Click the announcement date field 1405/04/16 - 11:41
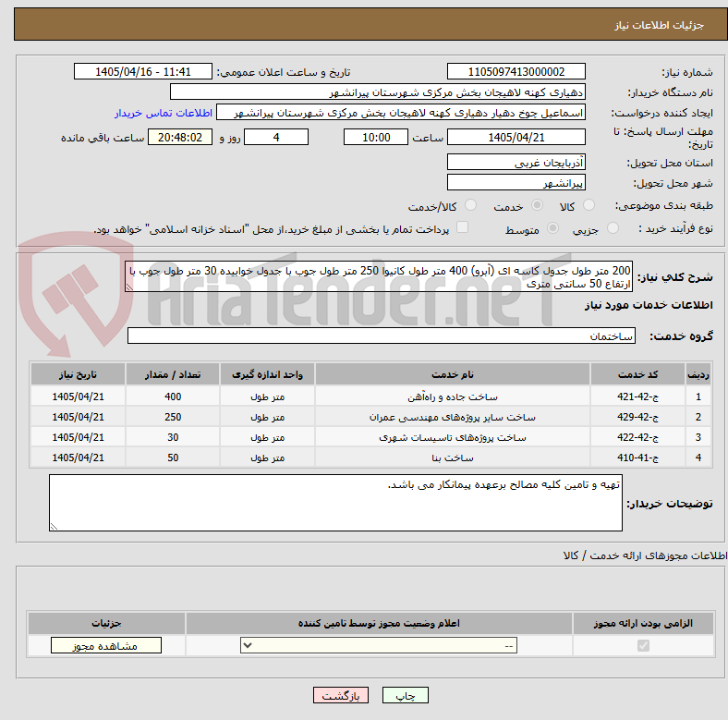Screen dimensions: 728x720 pos(143,71)
